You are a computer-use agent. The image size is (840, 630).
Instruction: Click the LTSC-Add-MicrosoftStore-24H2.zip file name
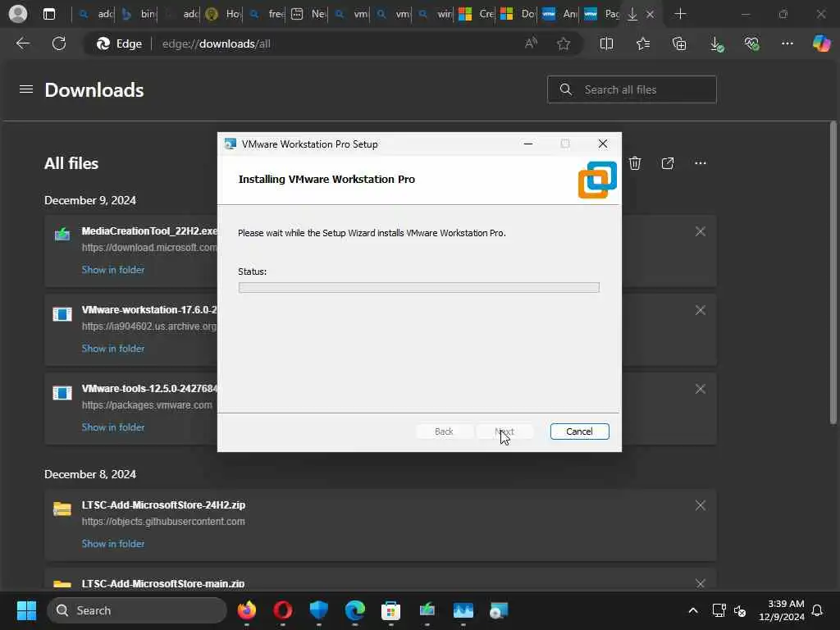tap(163, 504)
